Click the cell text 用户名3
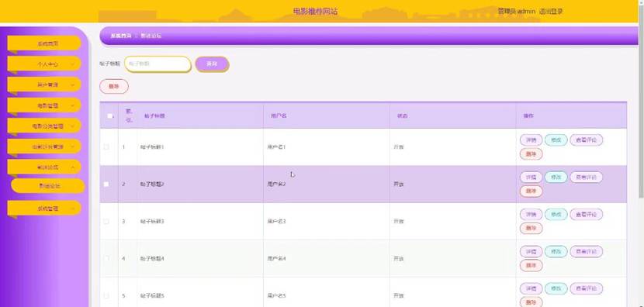 (276, 221)
